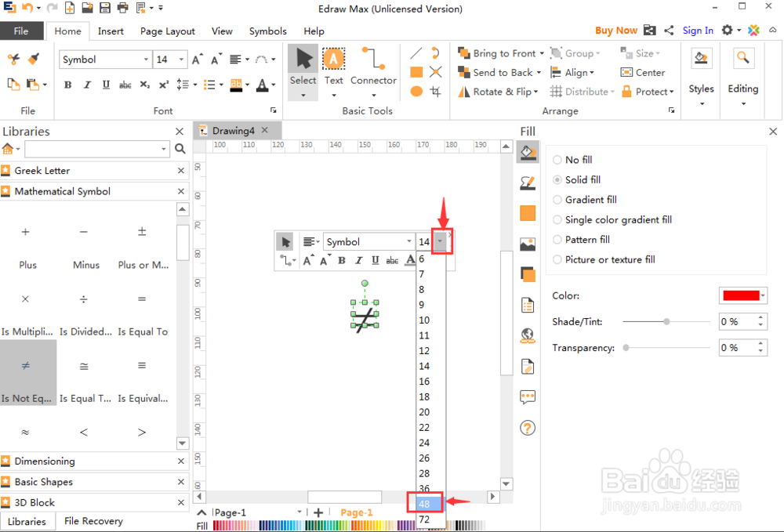Viewport: 784px width, 532px height.
Task: Open the comments panel icon
Action: [528, 397]
